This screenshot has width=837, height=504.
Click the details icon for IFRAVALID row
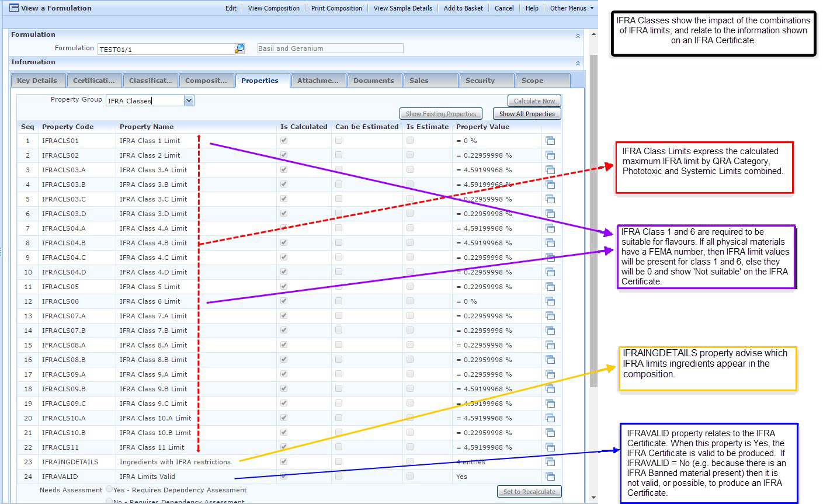point(550,476)
